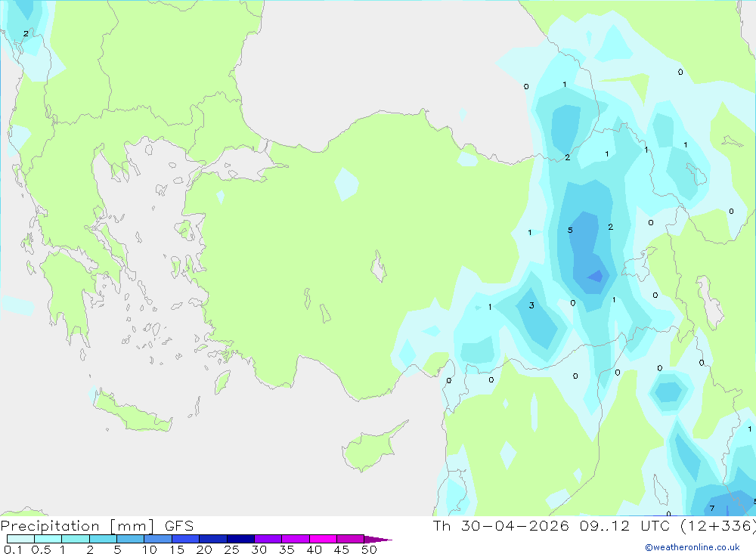The width and height of the screenshot is (756, 554).
Task: Click the 40–45 mm magenta legend swatch
Action: [x=323, y=539]
